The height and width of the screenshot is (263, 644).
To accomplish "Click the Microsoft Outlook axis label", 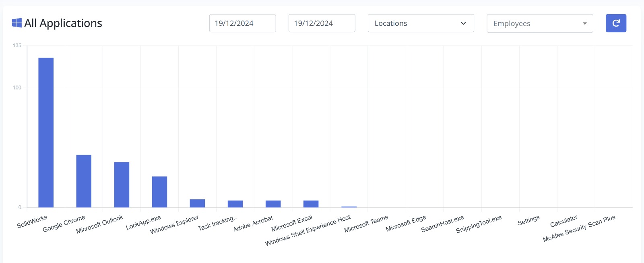I will [100, 224].
